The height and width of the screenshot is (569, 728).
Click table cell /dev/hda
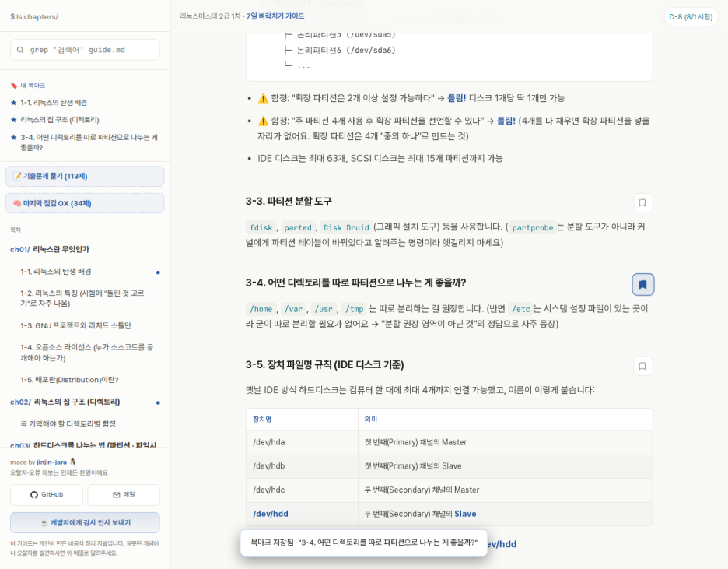[303, 442]
